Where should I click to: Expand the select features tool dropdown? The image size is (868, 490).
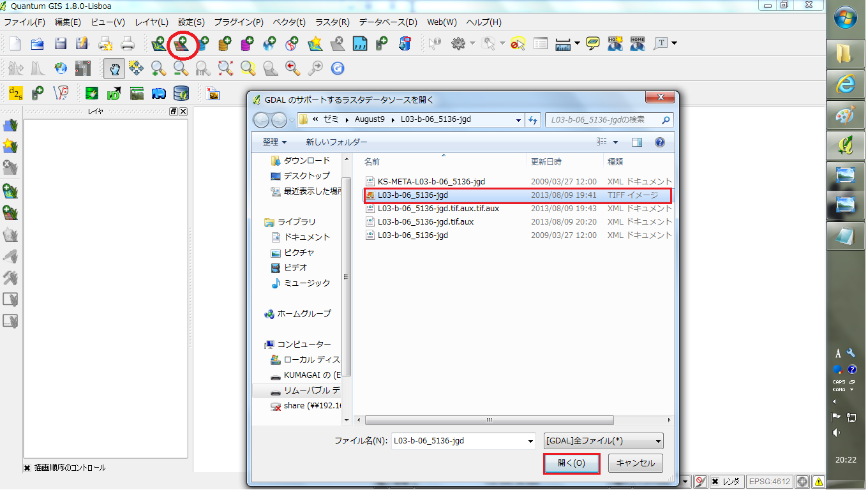(502, 44)
